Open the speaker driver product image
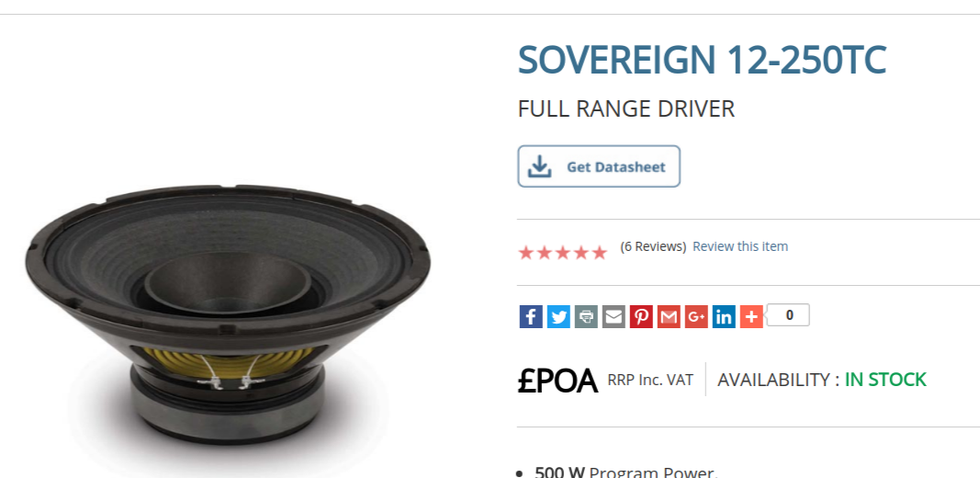 [x=228, y=314]
